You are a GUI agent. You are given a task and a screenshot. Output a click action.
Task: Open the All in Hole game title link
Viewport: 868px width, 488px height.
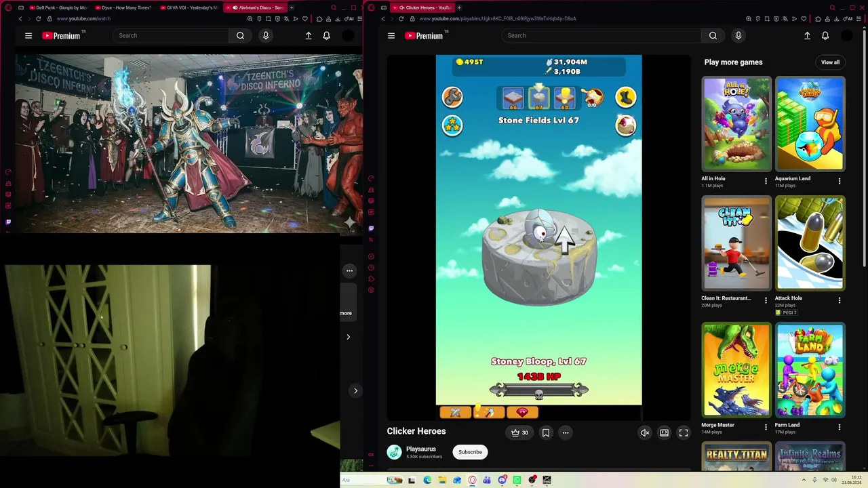pos(713,179)
